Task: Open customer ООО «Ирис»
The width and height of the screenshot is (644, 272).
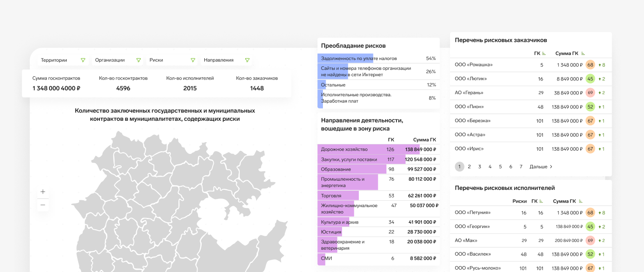Action: [x=469, y=148]
